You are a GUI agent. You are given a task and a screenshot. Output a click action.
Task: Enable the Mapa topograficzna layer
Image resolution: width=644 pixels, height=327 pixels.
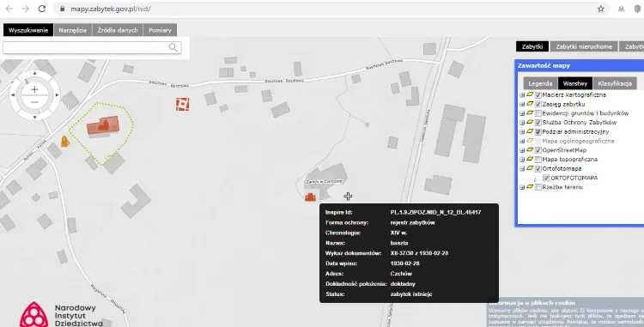(x=538, y=160)
